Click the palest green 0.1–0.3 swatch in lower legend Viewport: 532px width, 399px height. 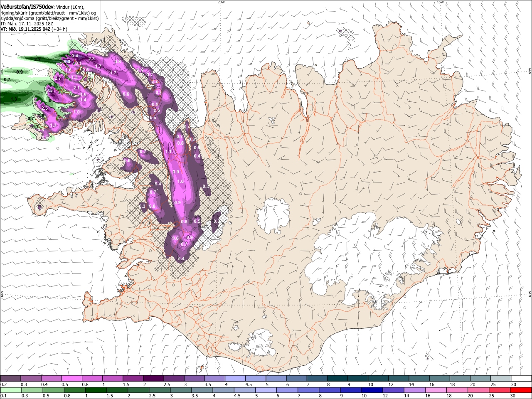click(11, 390)
